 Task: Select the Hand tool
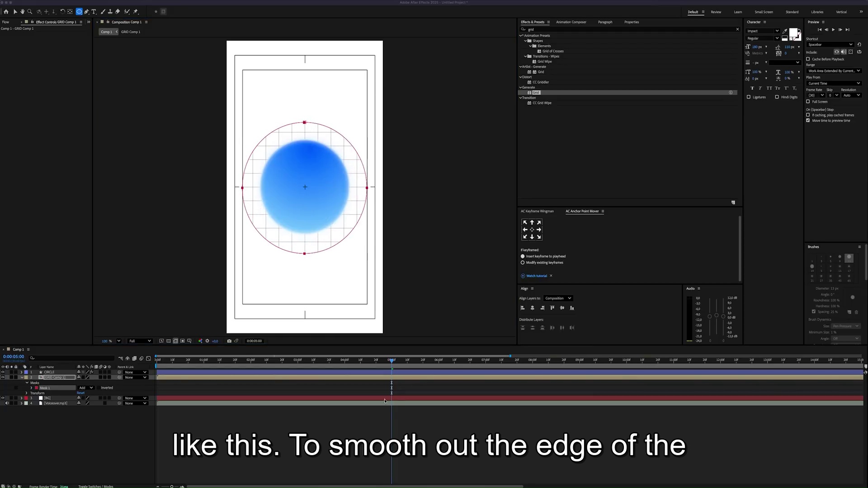[x=22, y=12]
